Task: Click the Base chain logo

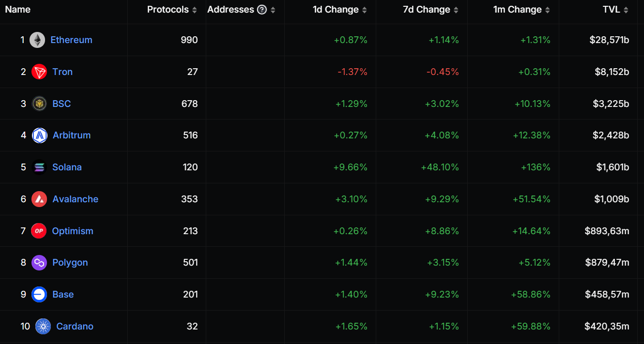Action: [39, 294]
